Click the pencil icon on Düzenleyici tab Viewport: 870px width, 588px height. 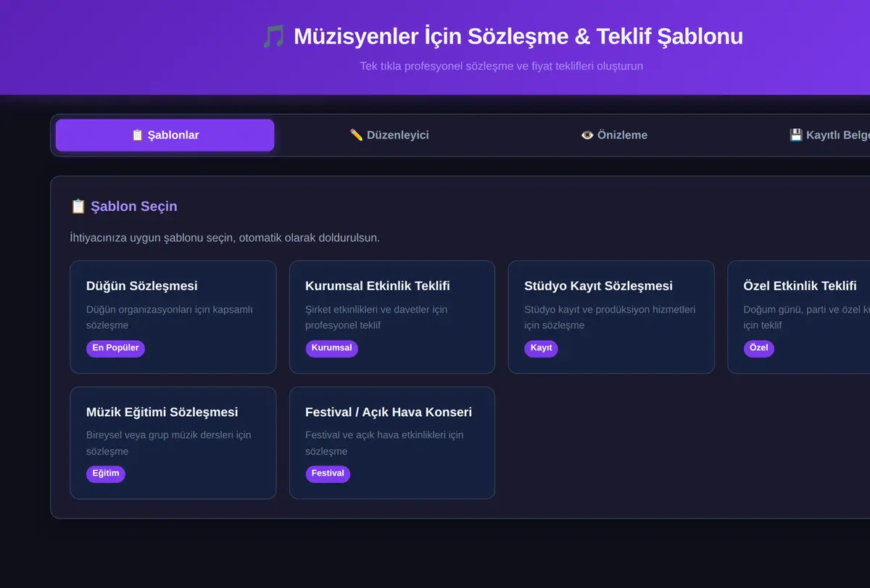tap(356, 135)
